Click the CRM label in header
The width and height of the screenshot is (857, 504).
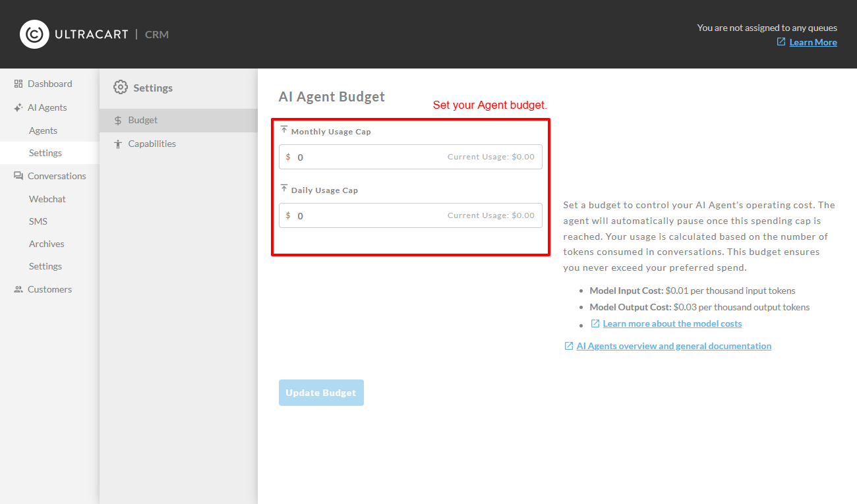[x=157, y=34]
